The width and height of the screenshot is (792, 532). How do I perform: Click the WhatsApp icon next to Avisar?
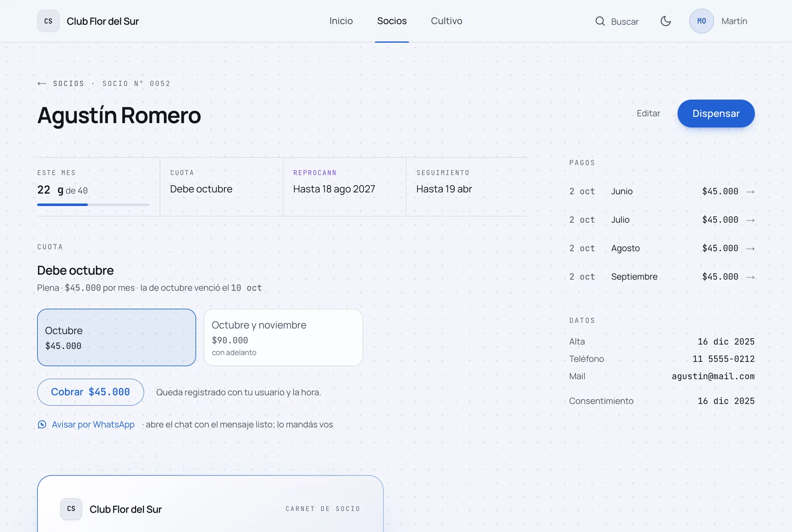(x=42, y=425)
